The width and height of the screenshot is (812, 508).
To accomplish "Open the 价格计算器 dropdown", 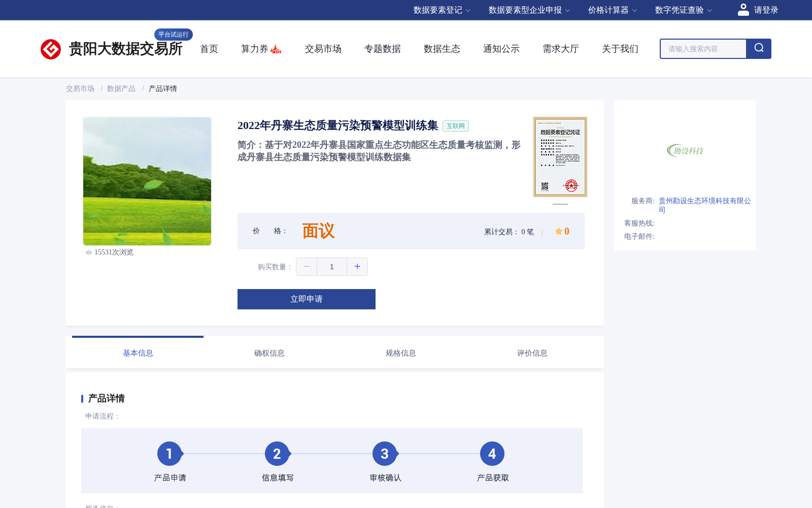I will (613, 10).
